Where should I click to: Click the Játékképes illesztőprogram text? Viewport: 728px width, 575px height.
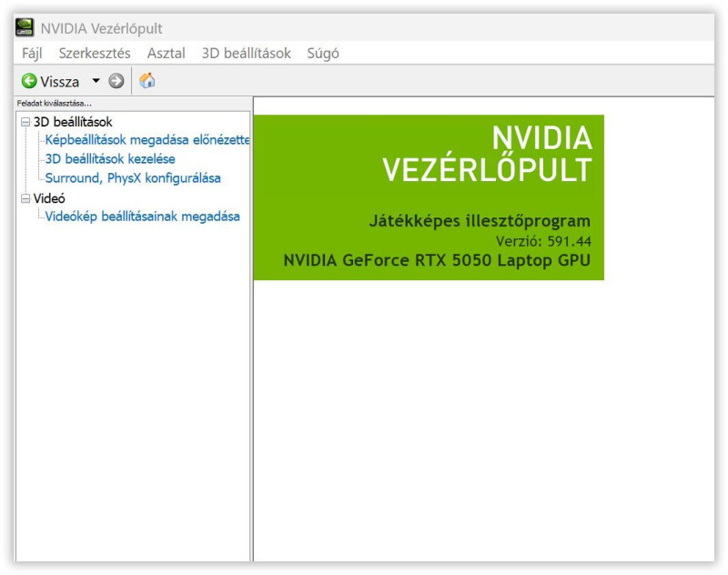[x=480, y=221]
